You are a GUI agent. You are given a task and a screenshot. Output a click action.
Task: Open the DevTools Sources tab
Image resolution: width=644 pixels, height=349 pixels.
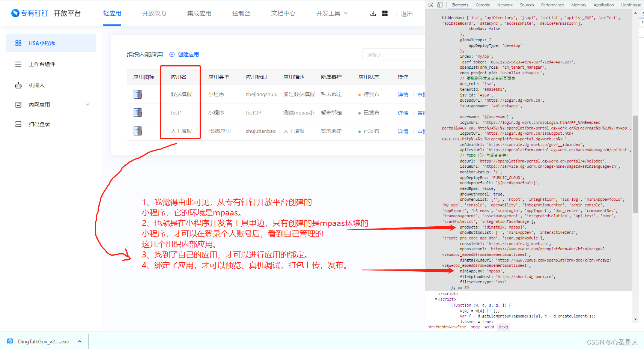click(527, 5)
